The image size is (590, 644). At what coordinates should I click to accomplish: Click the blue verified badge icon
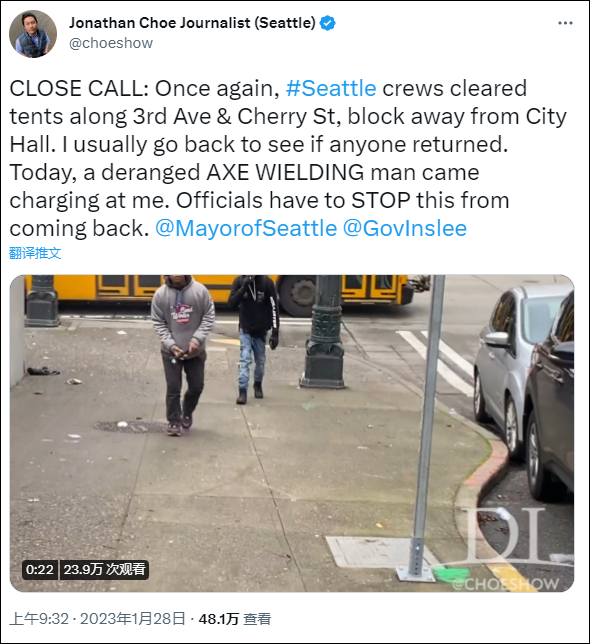pos(327,23)
